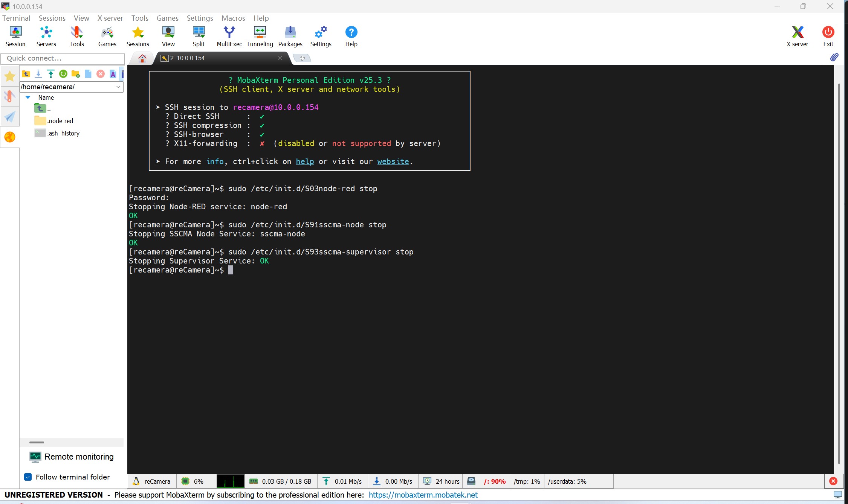Toggle the Follow terminal folder checkbox
Viewport: 848px width, 504px height.
[28, 477]
